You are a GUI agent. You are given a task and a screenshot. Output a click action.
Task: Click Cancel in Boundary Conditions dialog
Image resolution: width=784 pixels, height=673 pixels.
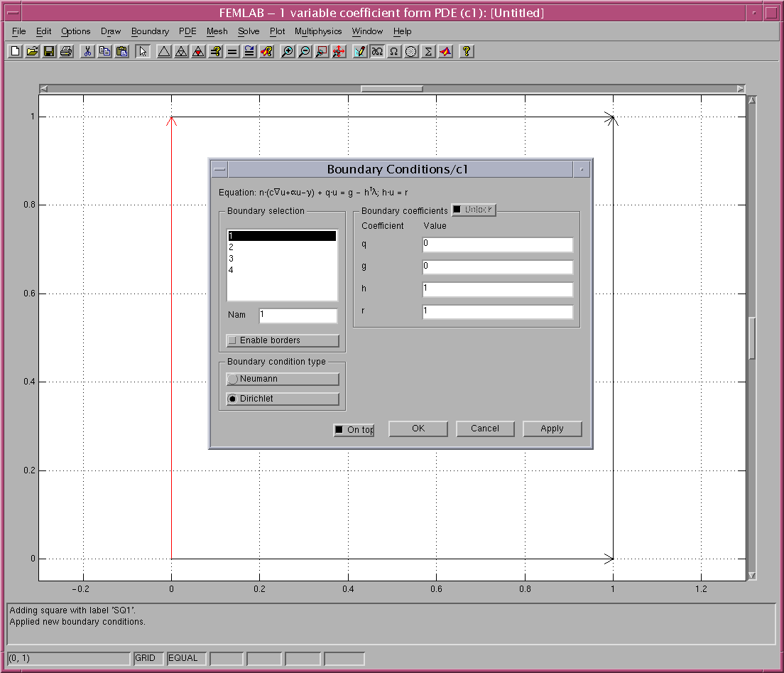[x=485, y=429]
